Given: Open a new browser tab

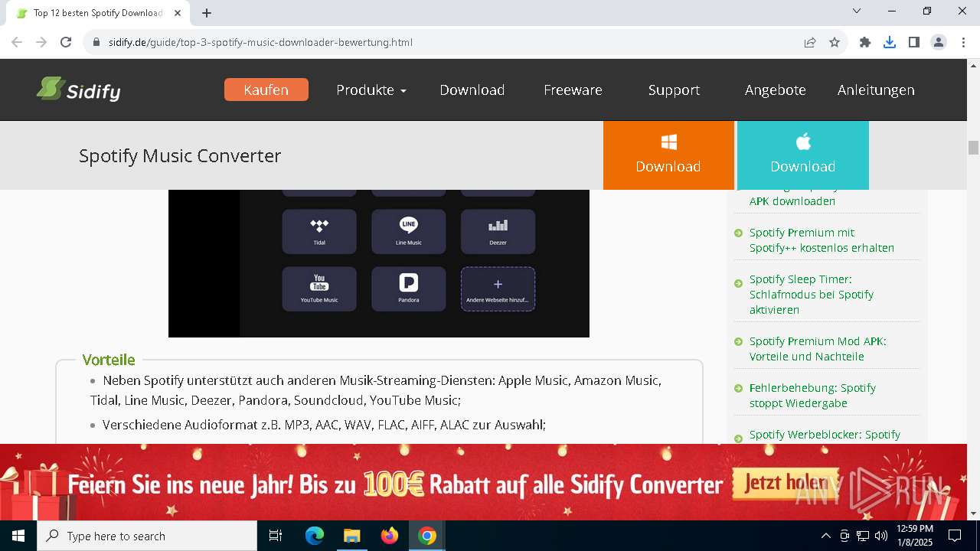Looking at the screenshot, I should point(207,13).
